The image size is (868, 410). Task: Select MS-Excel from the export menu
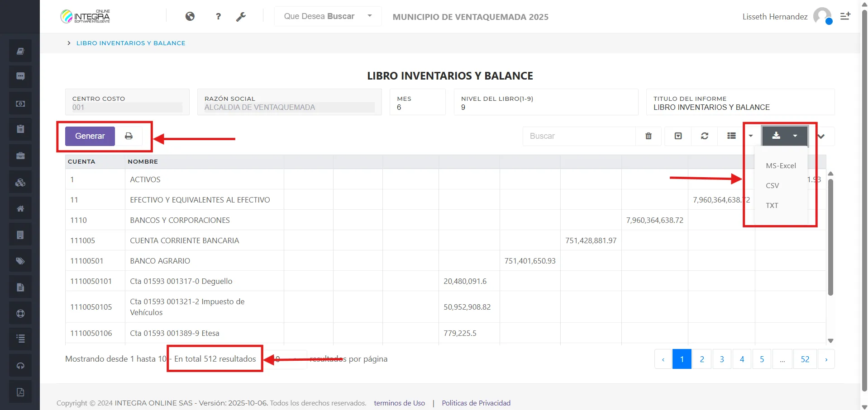(x=781, y=165)
